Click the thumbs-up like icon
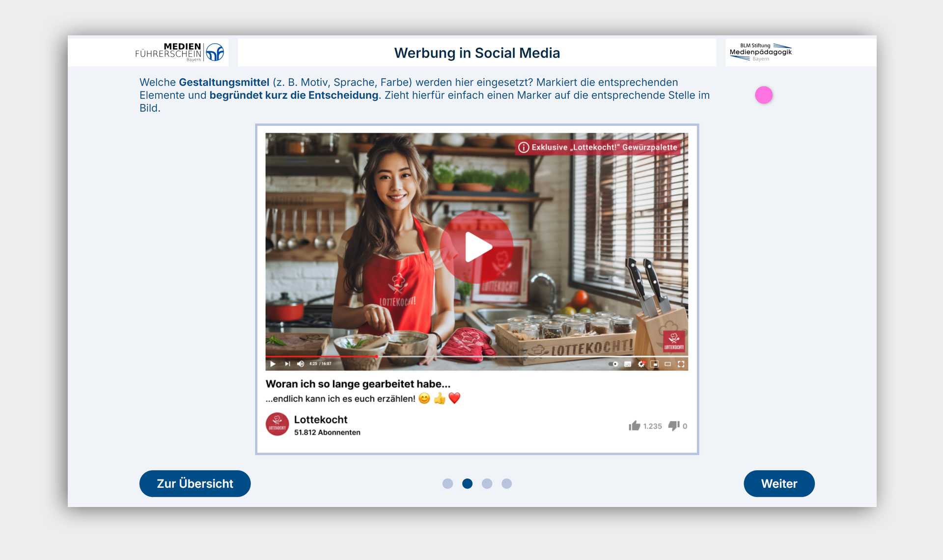Viewport: 943px width, 560px height. [x=635, y=426]
